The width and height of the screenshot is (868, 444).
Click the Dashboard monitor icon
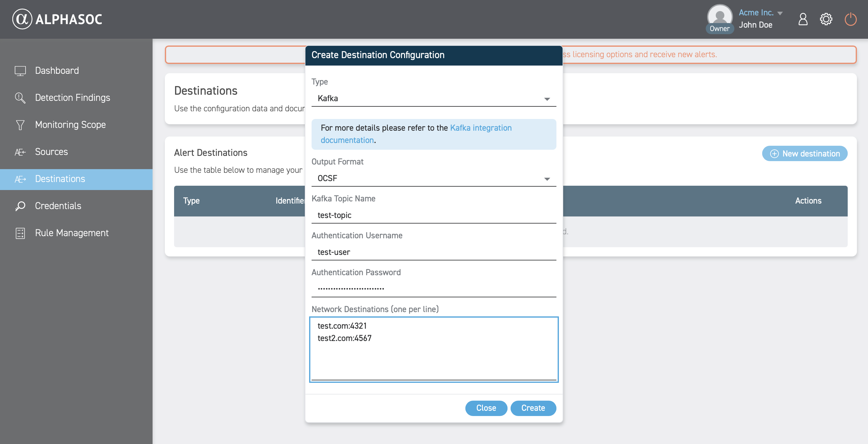click(20, 71)
